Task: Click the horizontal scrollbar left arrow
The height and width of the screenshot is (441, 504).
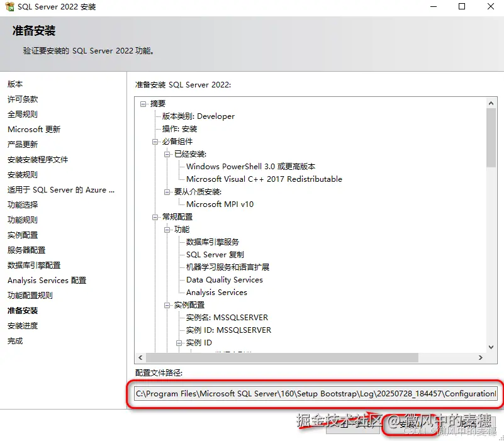Action: pos(140,357)
